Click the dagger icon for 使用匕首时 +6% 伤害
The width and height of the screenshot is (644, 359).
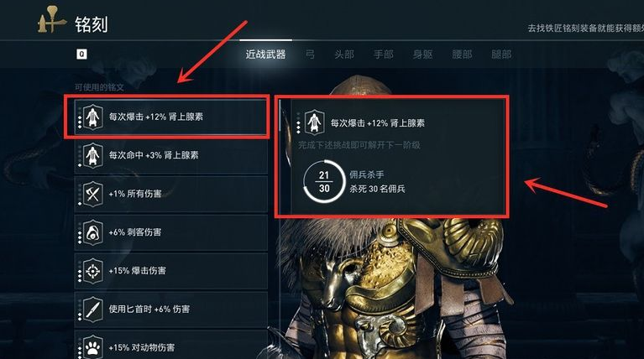coord(93,310)
